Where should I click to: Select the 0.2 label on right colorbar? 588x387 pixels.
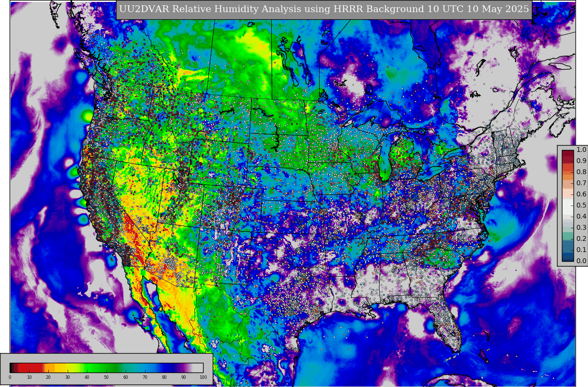coord(581,238)
